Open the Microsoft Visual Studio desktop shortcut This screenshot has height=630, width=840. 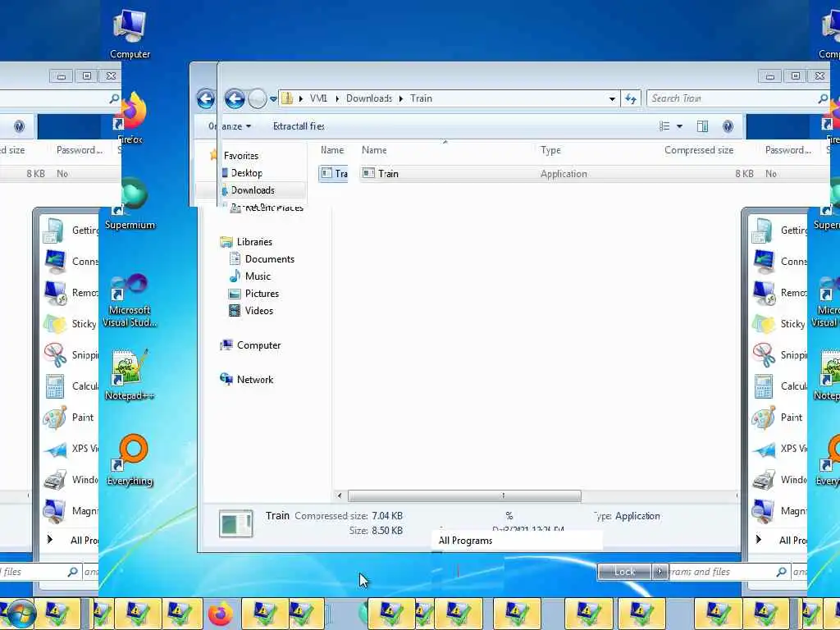[130, 301]
